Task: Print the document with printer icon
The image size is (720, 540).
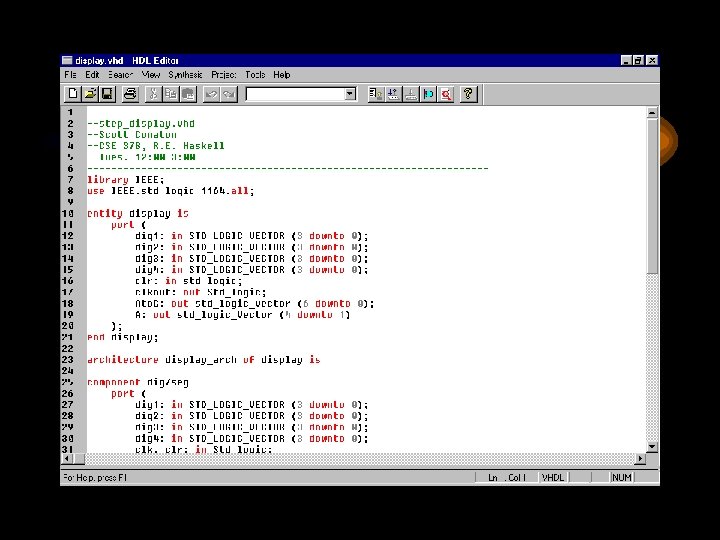Action: point(130,94)
